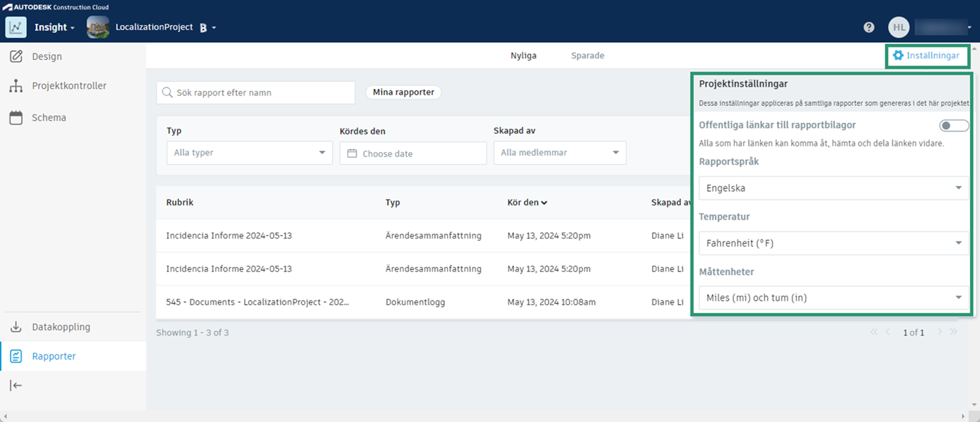Click the horizontal scrollbar left arrow
Screen dimensions: 980x422
[4, 416]
